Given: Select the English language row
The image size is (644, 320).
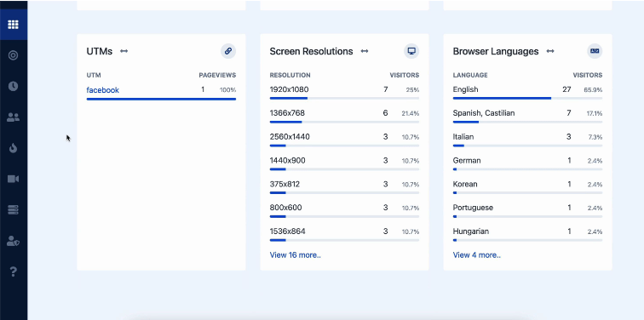Looking at the screenshot, I should 527,92.
